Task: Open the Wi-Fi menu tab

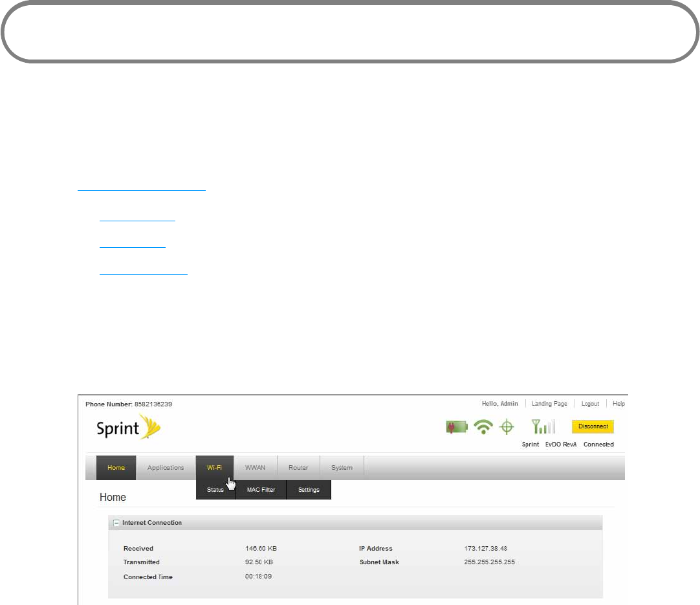Action: click(214, 467)
